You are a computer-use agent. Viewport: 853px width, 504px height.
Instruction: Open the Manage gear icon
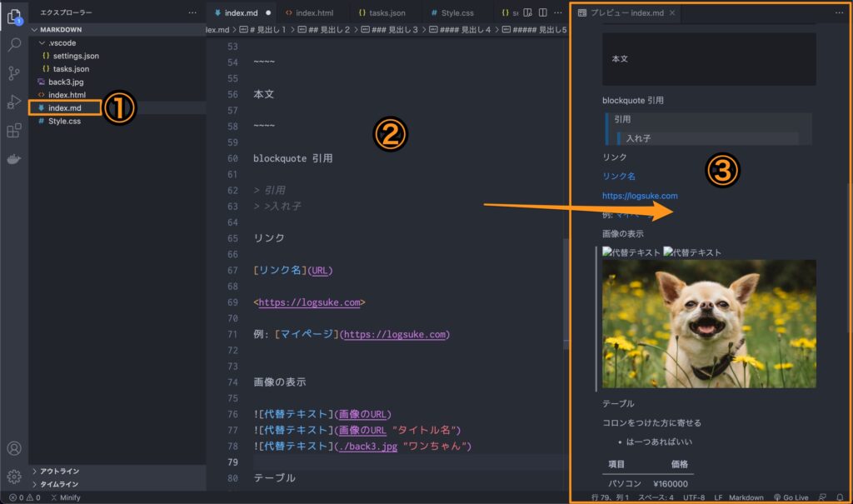click(13, 477)
